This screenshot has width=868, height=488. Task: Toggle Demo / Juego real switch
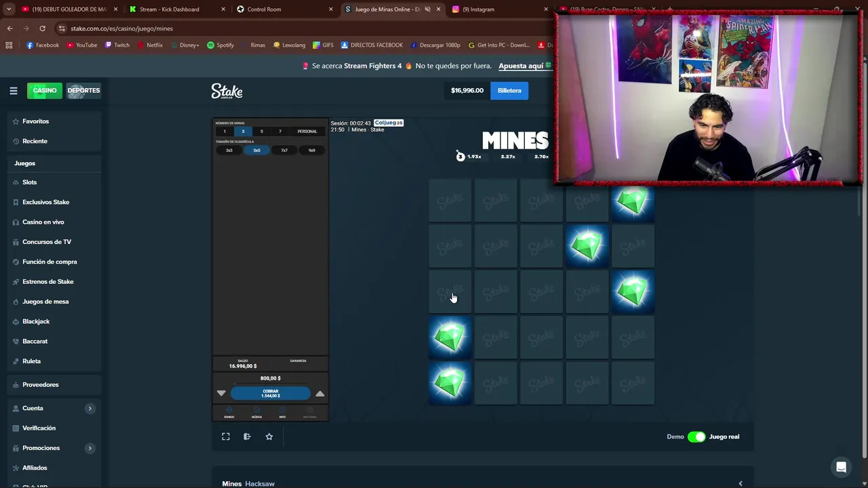click(x=696, y=436)
